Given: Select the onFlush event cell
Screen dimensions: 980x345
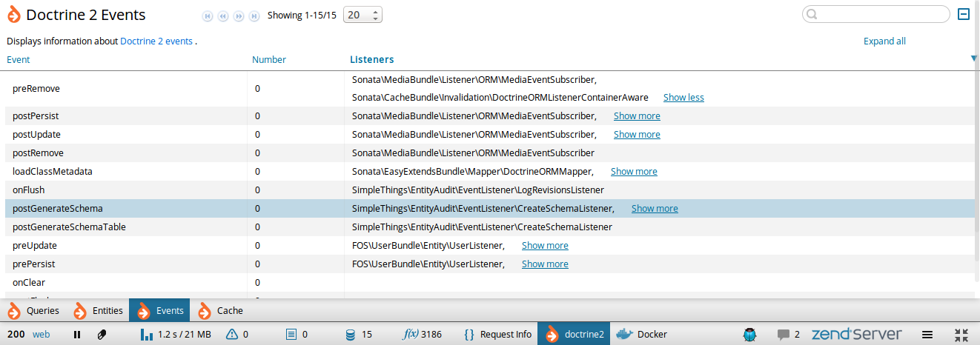Looking at the screenshot, I should click(x=126, y=190).
